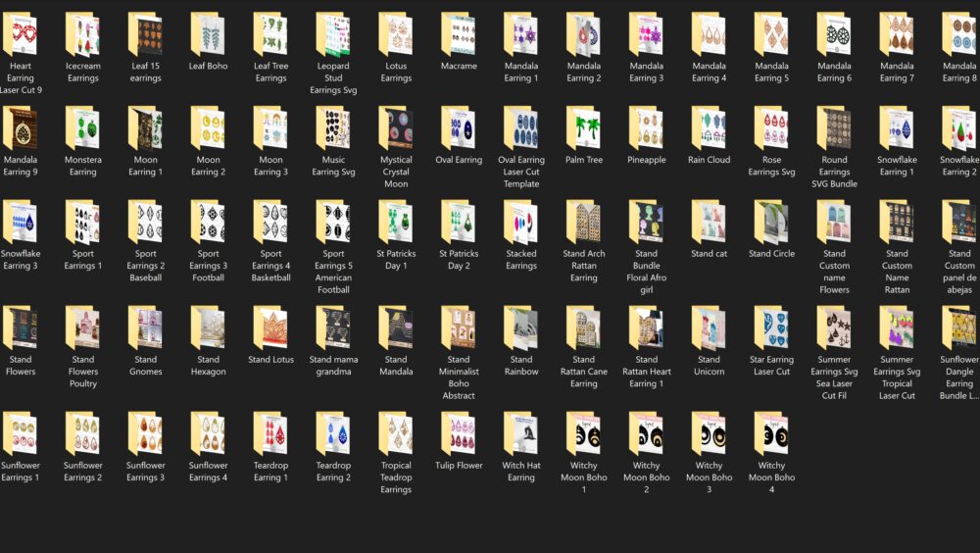This screenshot has height=553, width=980.
Task: Select the Palm Tree folder icon
Action: click(x=584, y=128)
